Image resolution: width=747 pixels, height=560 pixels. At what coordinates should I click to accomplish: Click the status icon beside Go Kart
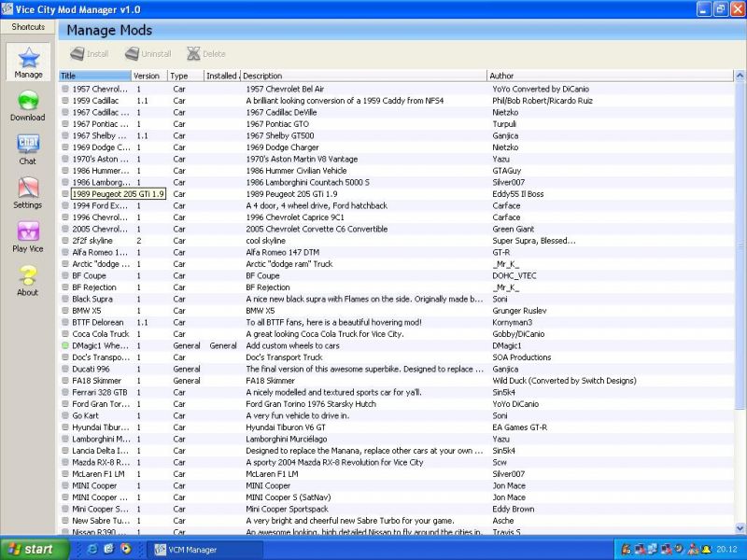tap(65, 415)
